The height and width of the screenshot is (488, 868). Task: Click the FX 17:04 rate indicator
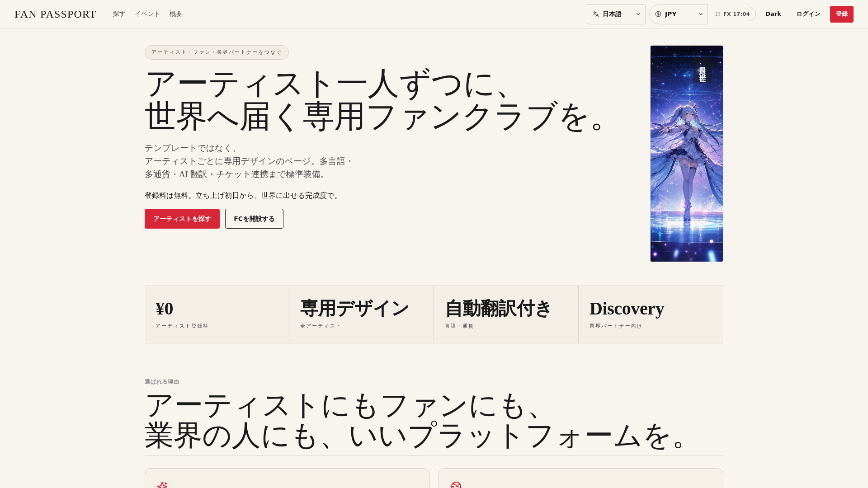click(x=732, y=14)
